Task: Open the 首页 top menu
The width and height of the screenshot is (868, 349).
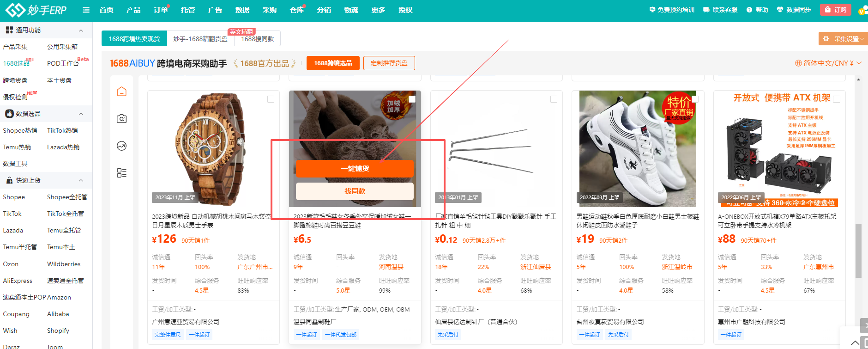Action: tap(107, 10)
